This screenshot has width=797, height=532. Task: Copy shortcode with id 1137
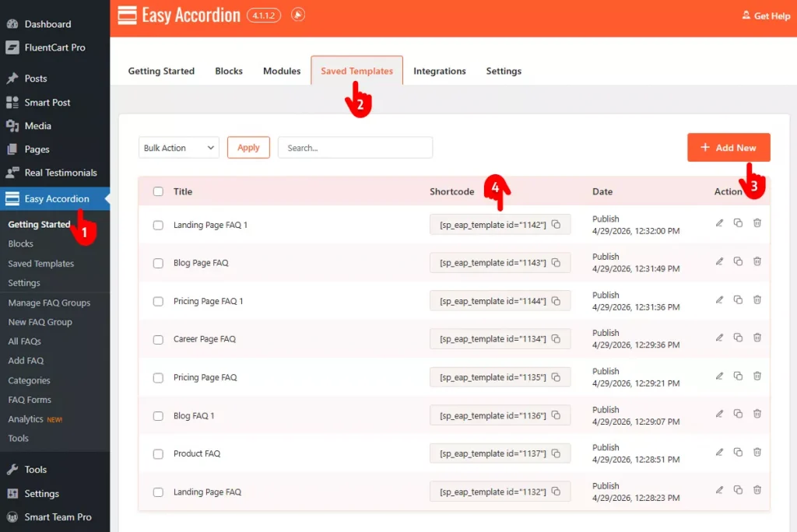556,453
